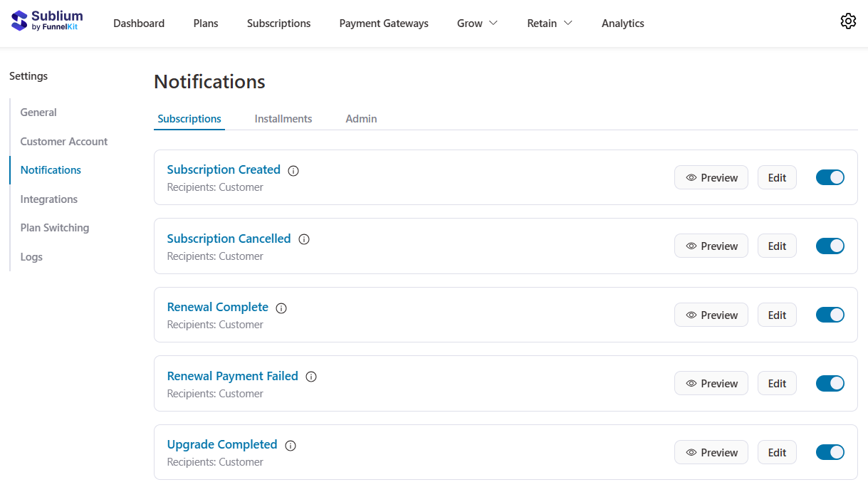Click the info icon beside Subscription Created
This screenshot has height=492, width=868.
pyautogui.click(x=293, y=171)
